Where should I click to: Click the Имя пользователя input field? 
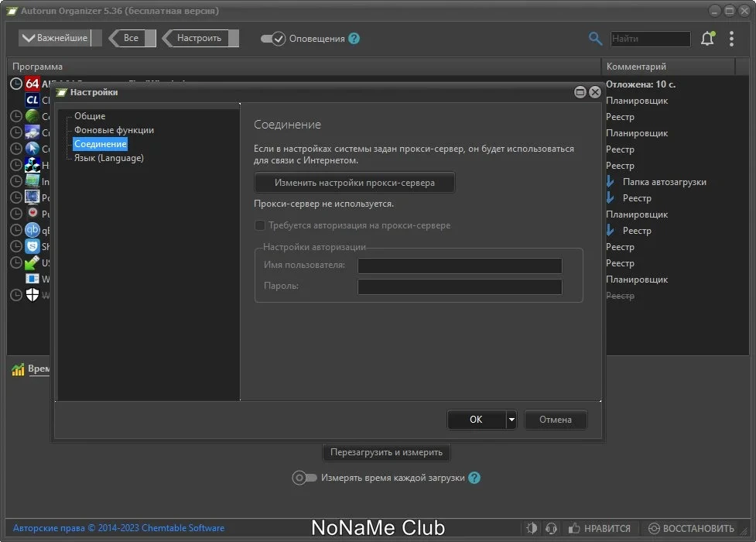(460, 266)
